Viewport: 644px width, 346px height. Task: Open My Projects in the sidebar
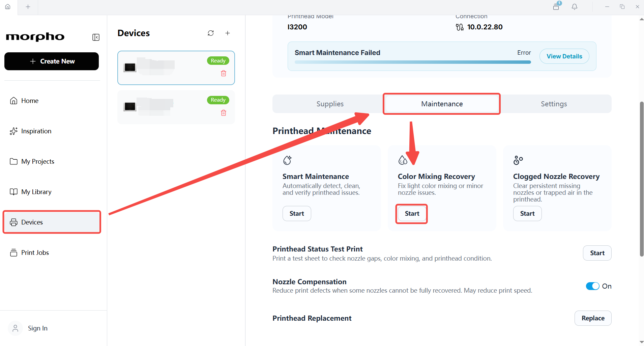point(52,161)
